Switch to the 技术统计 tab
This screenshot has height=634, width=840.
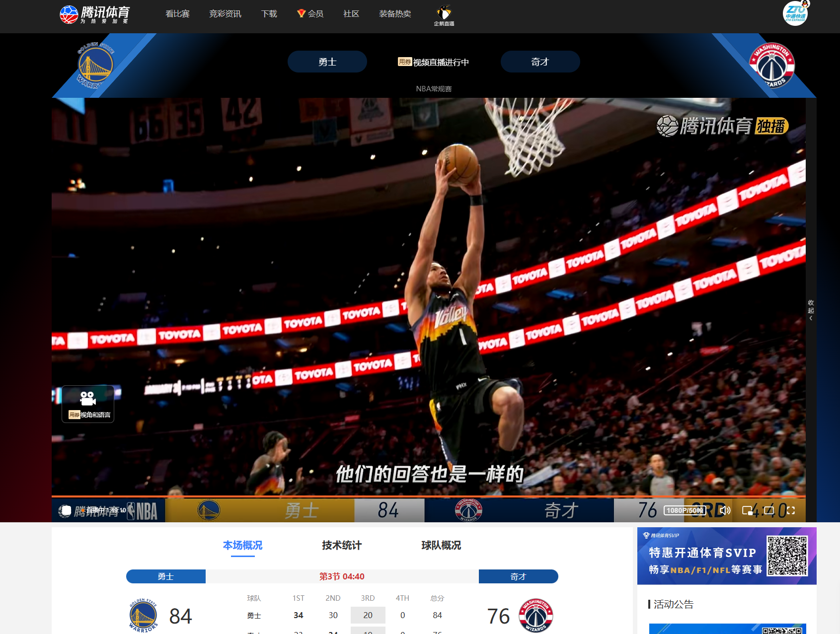pyautogui.click(x=342, y=546)
